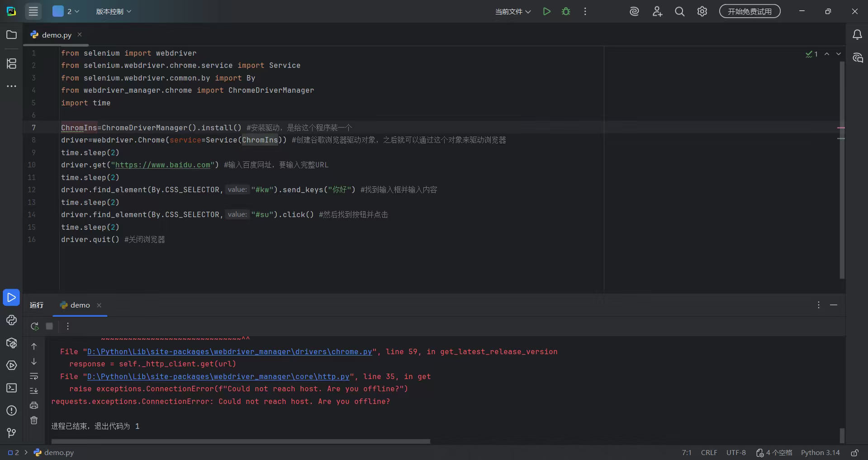Select Python 3.14 interpreter widget
Image resolution: width=868 pixels, height=460 pixels.
820,452
